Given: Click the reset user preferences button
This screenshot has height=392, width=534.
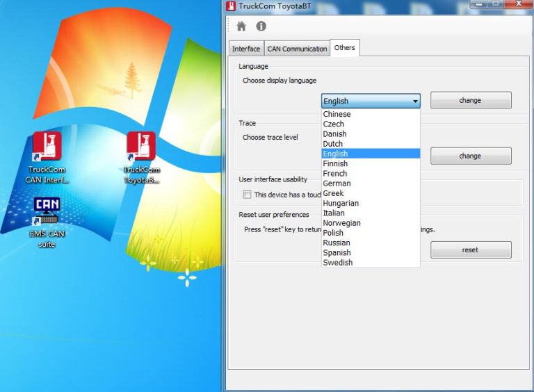Looking at the screenshot, I should coord(471,250).
